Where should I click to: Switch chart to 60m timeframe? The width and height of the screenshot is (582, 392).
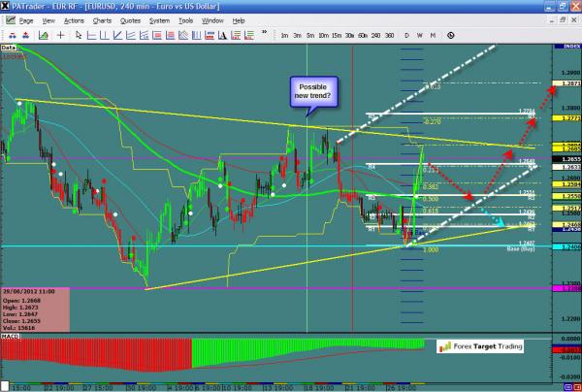pyautogui.click(x=363, y=35)
